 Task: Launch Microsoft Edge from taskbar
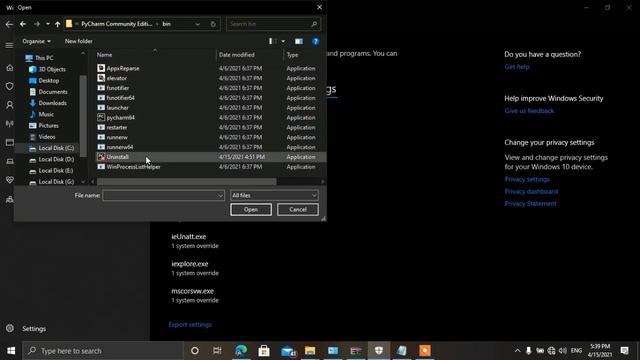(x=241, y=351)
